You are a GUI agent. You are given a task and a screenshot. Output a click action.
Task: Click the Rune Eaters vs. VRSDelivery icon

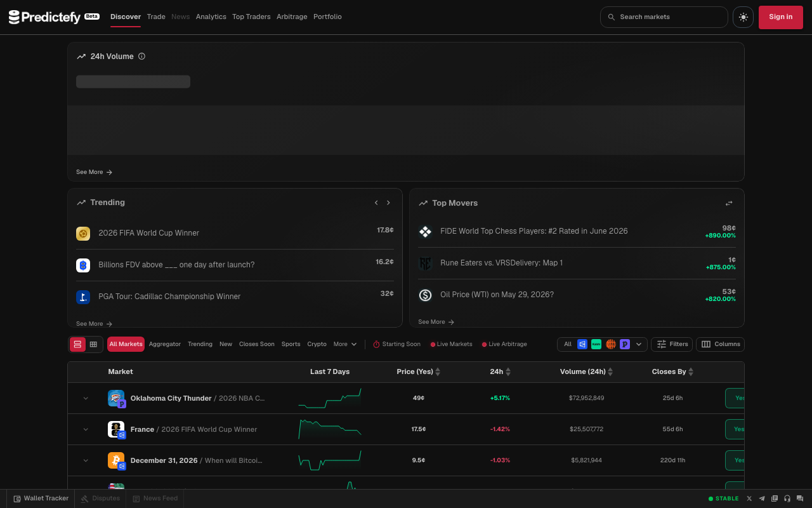click(x=426, y=264)
